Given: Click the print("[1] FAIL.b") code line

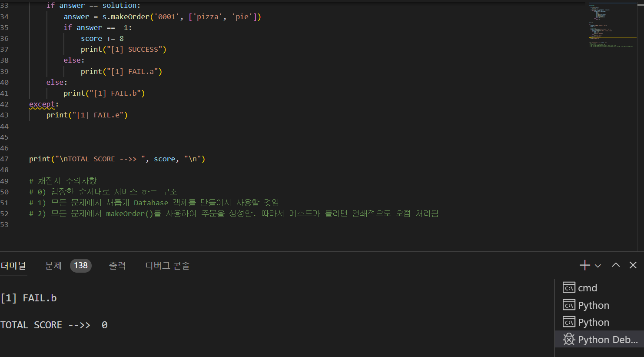Looking at the screenshot, I should (104, 93).
